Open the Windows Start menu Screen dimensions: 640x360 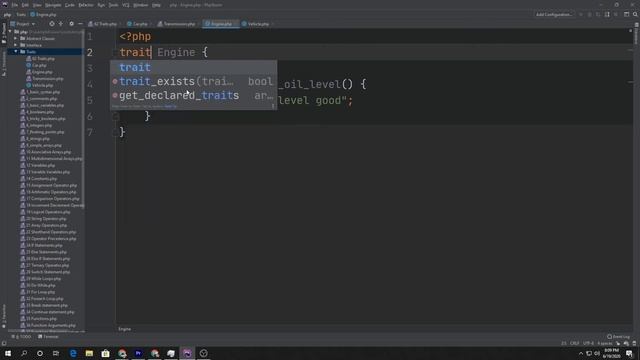pyautogui.click(x=8, y=353)
